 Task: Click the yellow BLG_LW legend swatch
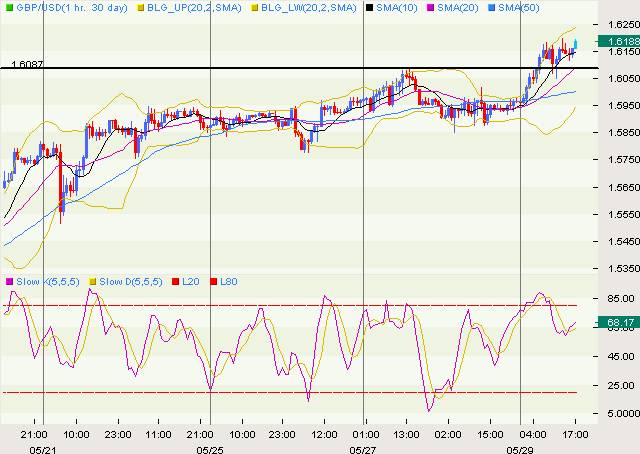[x=254, y=7]
